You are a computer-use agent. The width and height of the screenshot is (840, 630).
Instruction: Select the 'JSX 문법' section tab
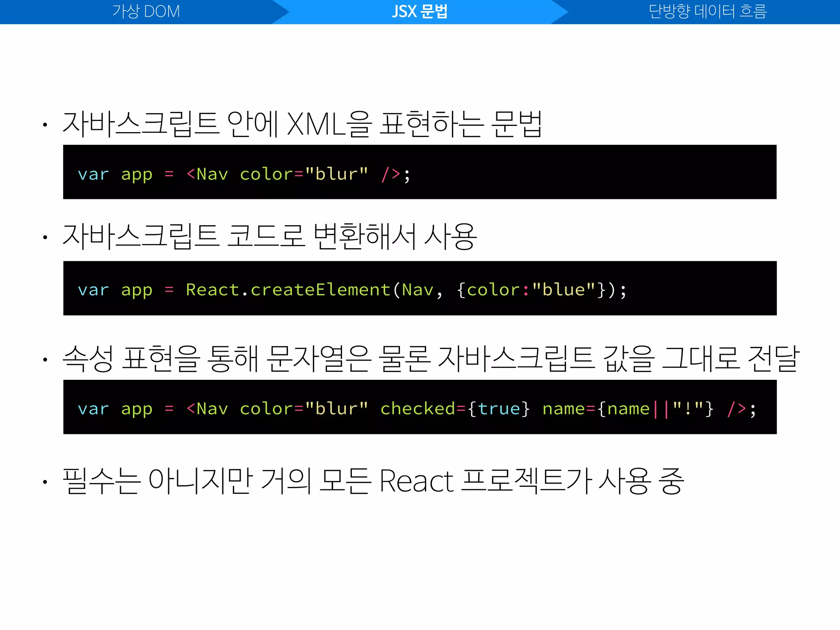point(420,11)
